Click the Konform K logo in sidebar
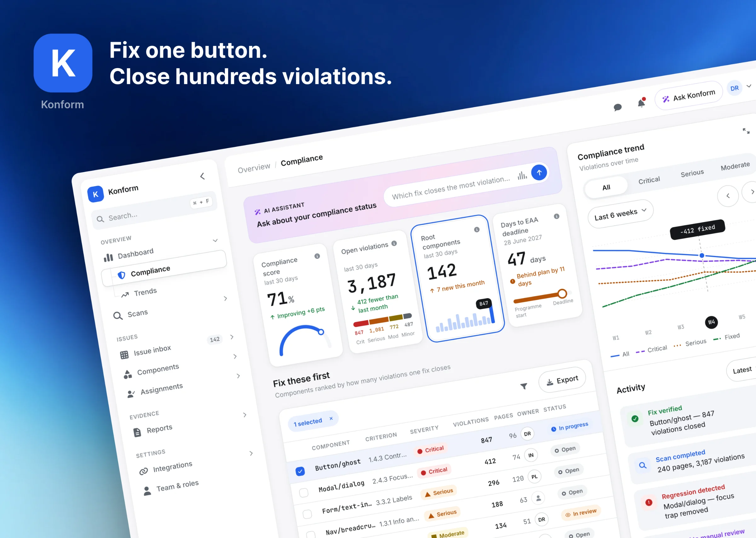The width and height of the screenshot is (756, 538). [95, 194]
